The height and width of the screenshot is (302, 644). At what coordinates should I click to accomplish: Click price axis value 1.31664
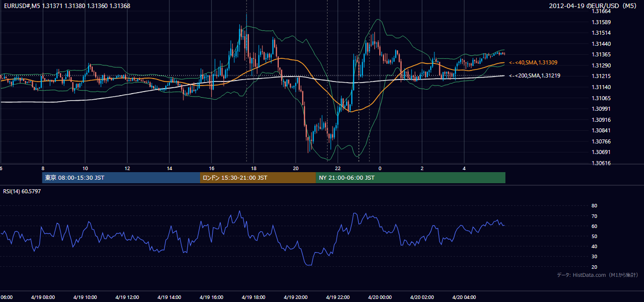(601, 11)
